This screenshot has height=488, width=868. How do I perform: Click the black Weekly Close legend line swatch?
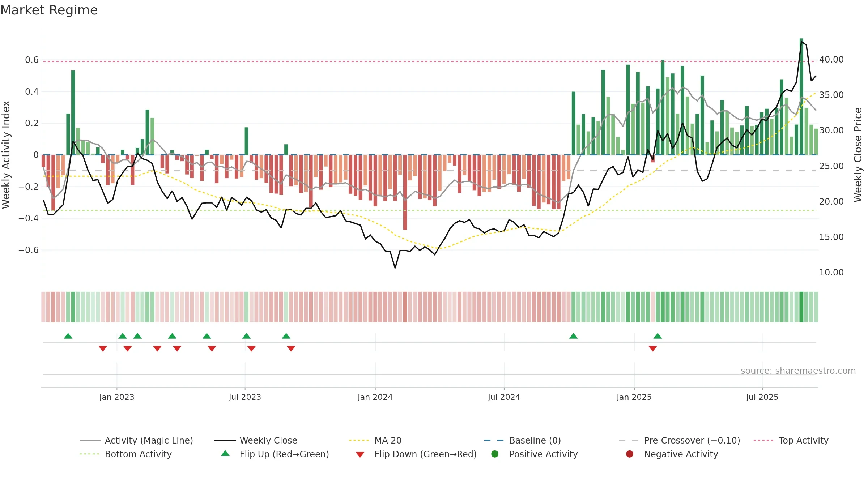tap(225, 440)
